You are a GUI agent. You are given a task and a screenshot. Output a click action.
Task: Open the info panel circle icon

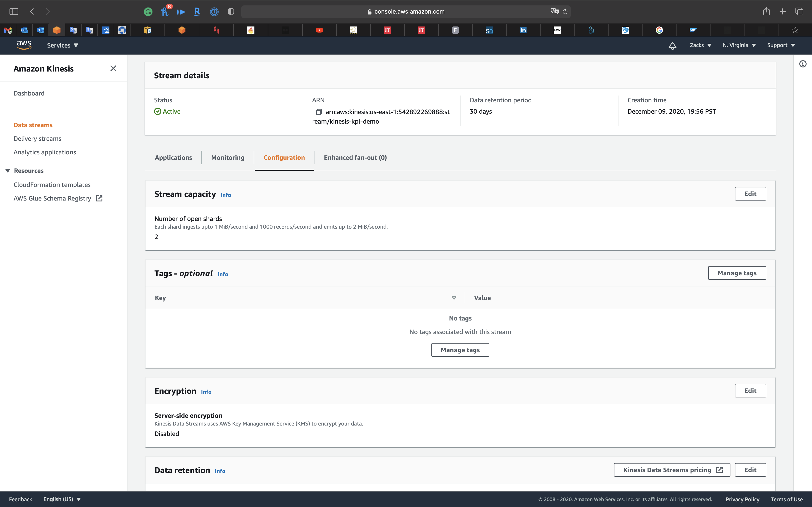[803, 64]
